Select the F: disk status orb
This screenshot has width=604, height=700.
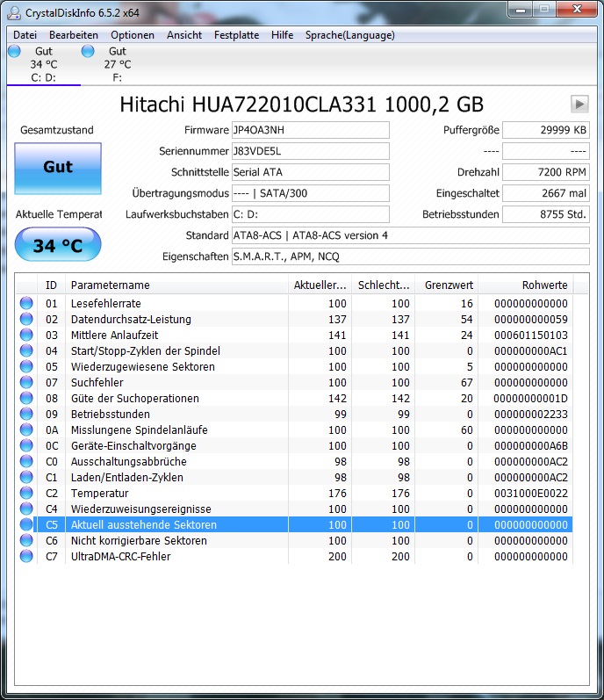pos(88,51)
